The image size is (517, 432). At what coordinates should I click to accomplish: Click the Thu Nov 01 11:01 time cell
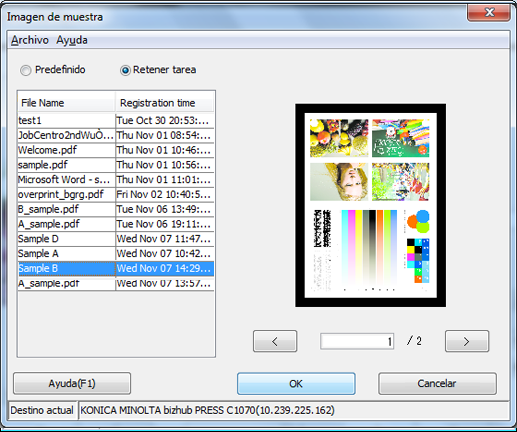[165, 179]
